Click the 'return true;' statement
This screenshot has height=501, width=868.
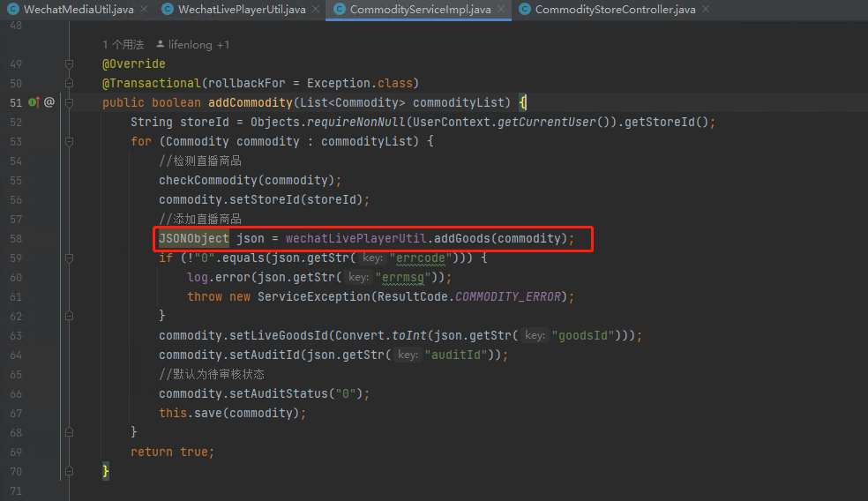tap(172, 452)
